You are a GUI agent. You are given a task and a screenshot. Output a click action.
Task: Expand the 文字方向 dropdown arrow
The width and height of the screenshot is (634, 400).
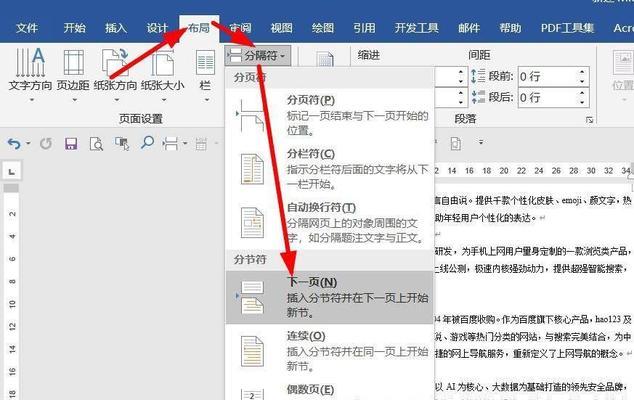tap(32, 99)
